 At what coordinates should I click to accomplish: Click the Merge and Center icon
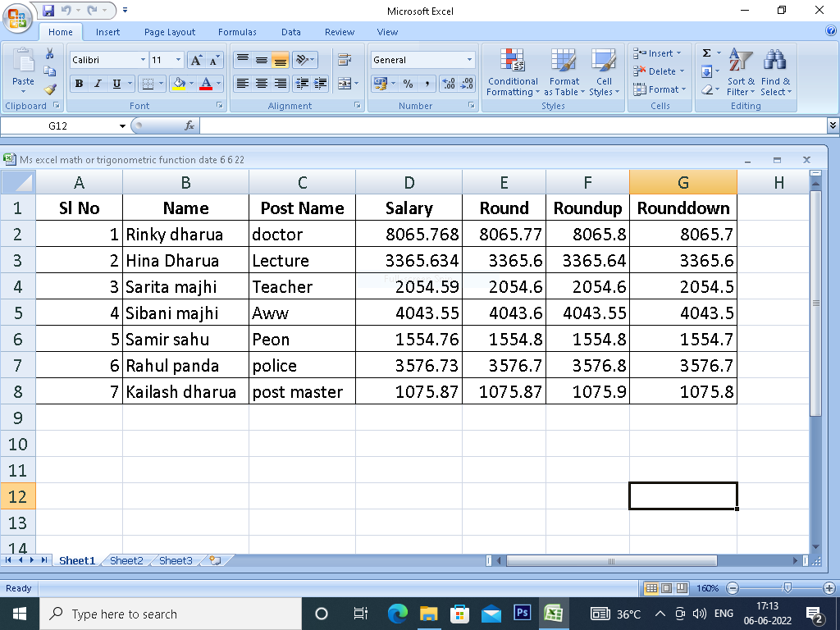(x=345, y=84)
